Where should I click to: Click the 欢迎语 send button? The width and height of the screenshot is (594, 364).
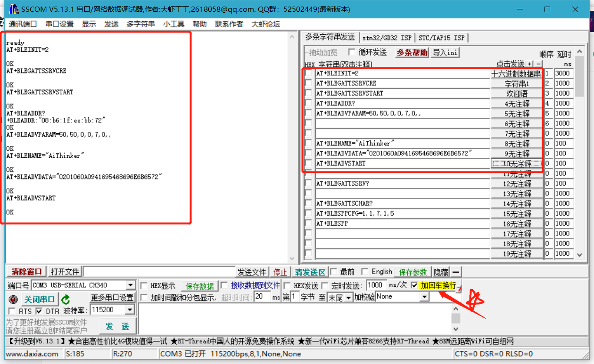click(517, 94)
